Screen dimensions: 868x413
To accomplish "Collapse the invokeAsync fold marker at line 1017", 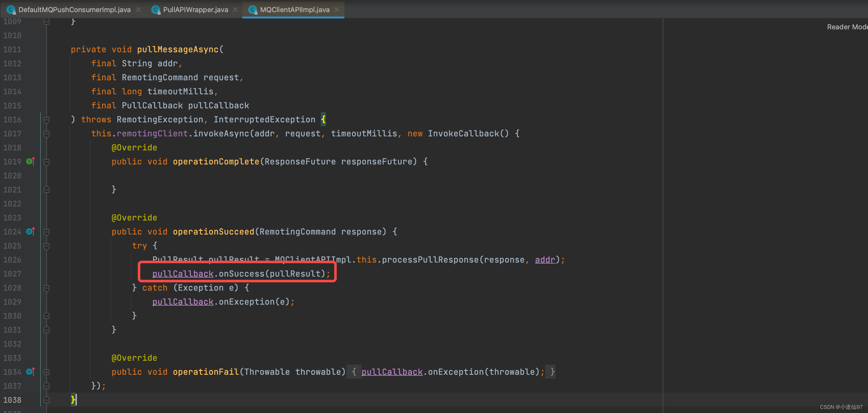I will (x=47, y=134).
